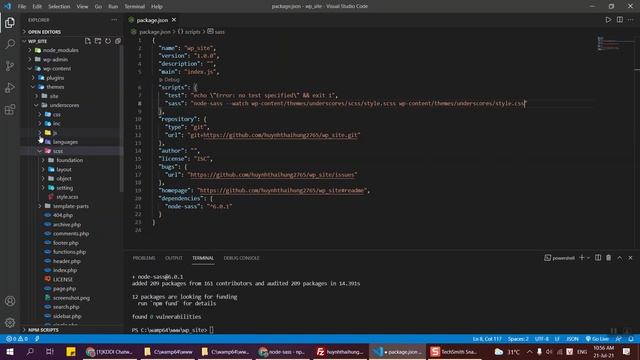Go to line via Ln 8, Col 117
This screenshot has height=360, width=640.
click(x=487, y=339)
